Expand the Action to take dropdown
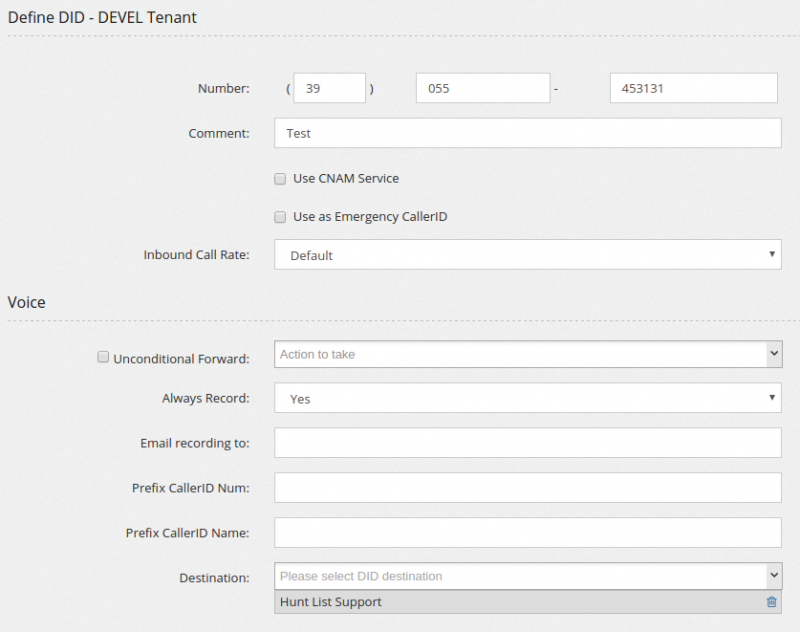800x632 pixels. pyautogui.click(x=527, y=354)
